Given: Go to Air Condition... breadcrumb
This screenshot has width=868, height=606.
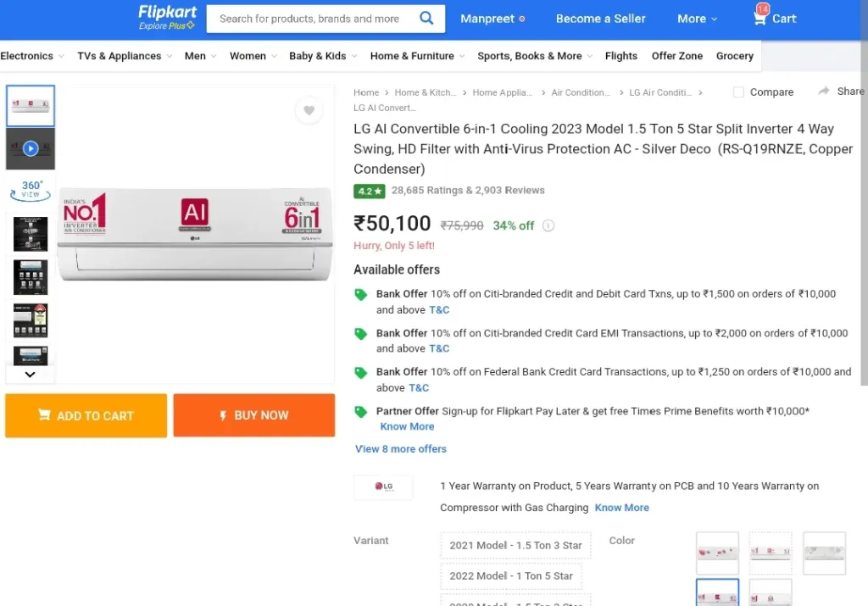Looking at the screenshot, I should (581, 92).
